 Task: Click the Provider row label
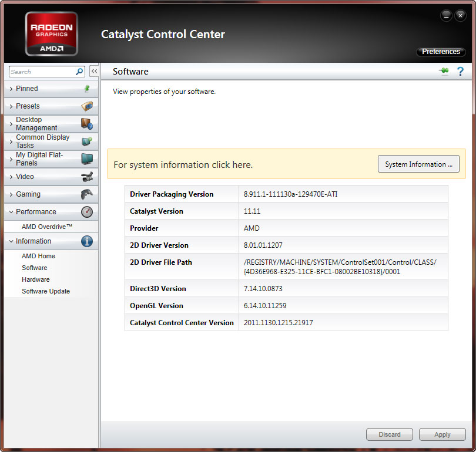click(144, 228)
